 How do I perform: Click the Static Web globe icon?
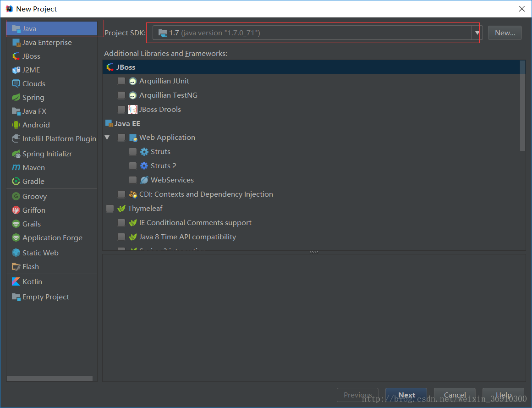[16, 253]
